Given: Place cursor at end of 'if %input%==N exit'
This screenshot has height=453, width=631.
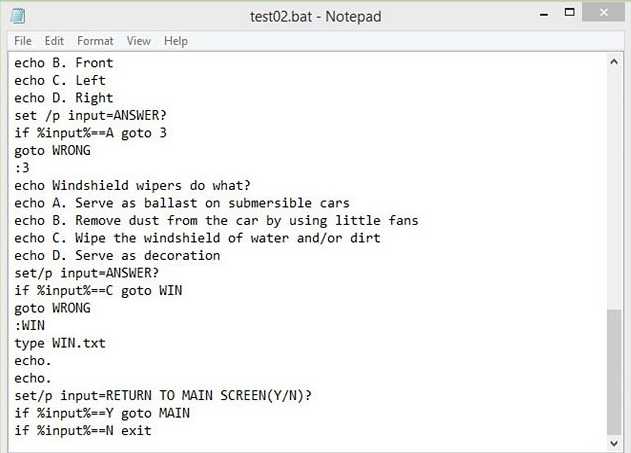Looking at the screenshot, I should [152, 430].
